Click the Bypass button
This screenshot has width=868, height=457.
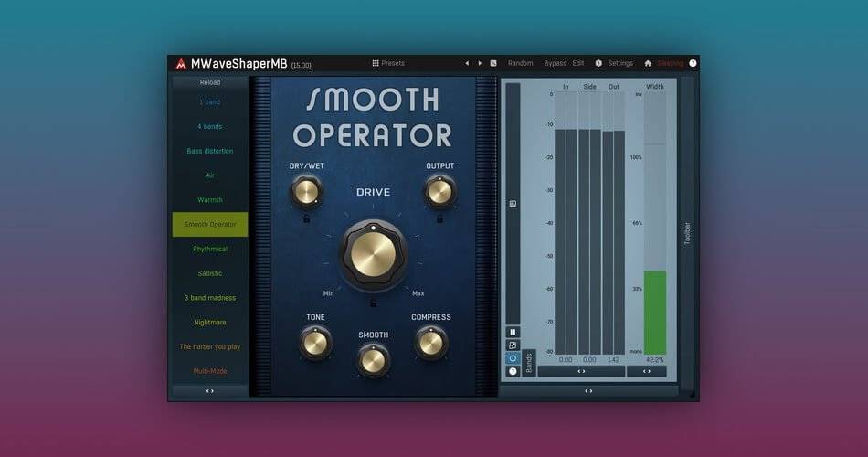tap(556, 63)
